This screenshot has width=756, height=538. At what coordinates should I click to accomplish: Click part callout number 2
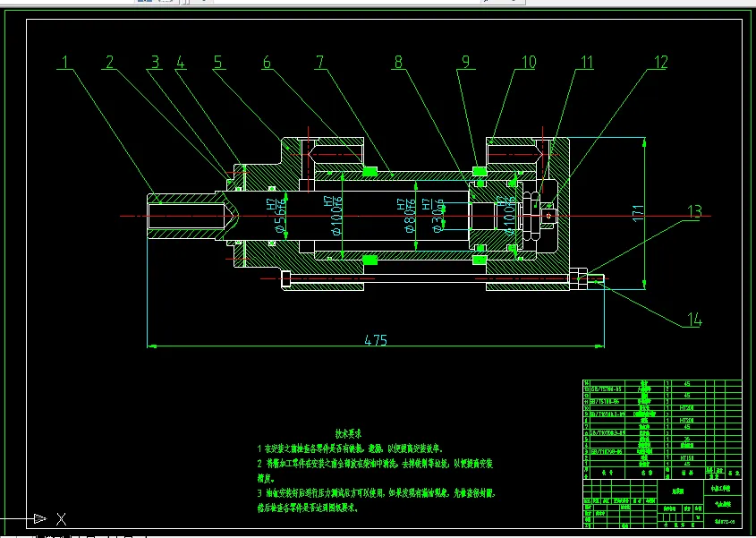[110, 63]
